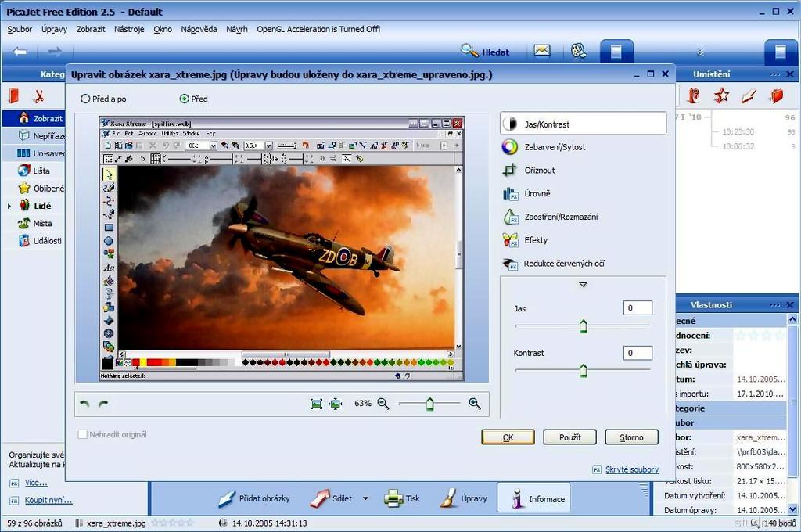Open the Zobrazit menu
Image resolution: width=801 pixels, height=532 pixels.
point(91,29)
